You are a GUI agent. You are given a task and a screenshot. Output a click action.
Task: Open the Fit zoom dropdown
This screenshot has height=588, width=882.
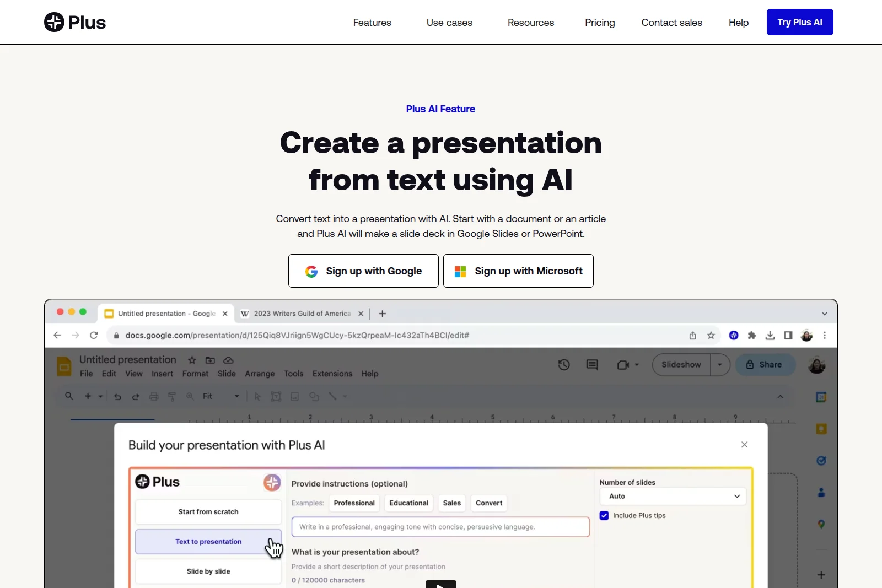[236, 396]
